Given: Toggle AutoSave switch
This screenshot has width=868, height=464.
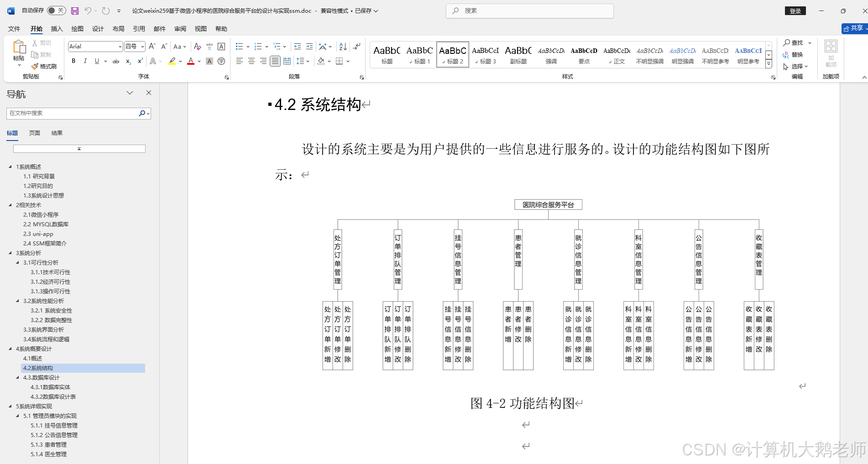Looking at the screenshot, I should [56, 10].
